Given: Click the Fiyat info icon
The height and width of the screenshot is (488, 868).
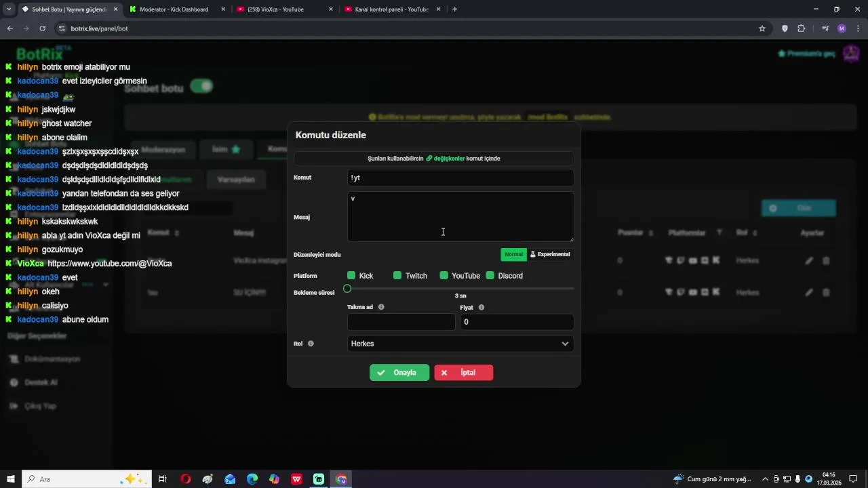Looking at the screenshot, I should 481,307.
